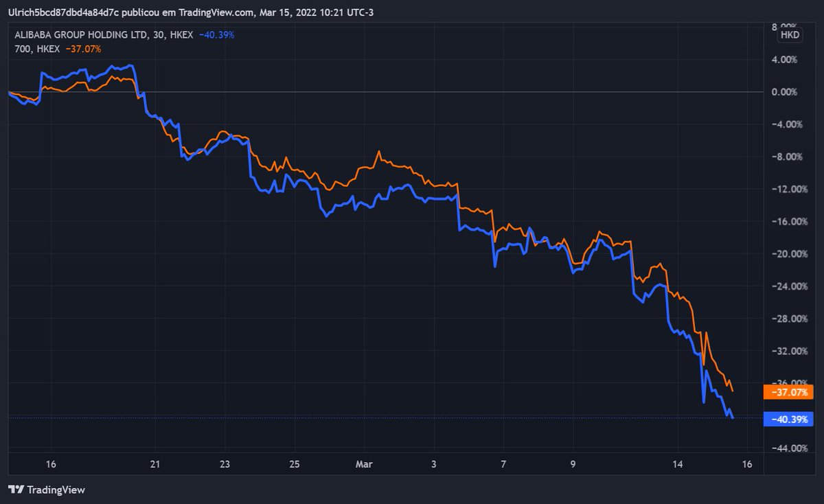
Task: Click the orange -37.07% price label
Action: tap(788, 393)
